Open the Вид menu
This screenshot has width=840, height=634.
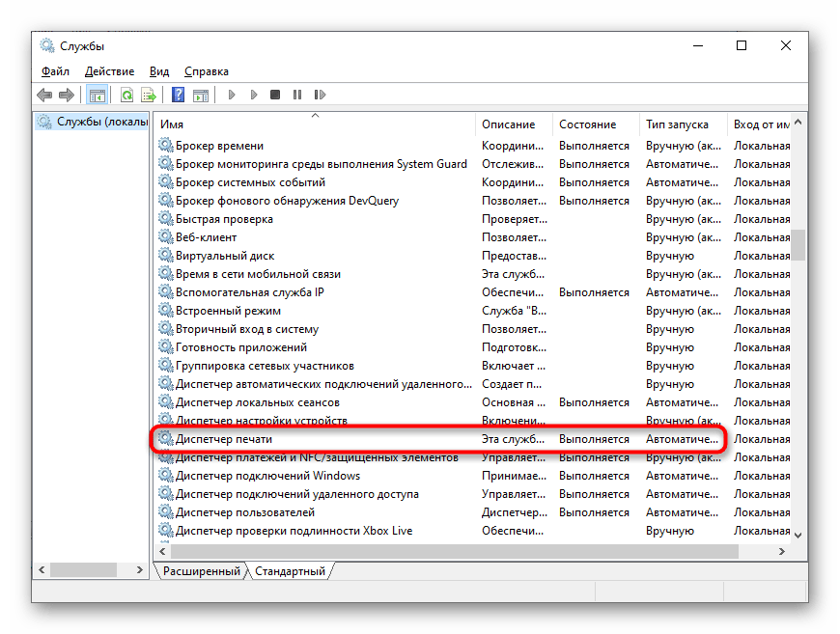click(x=158, y=70)
